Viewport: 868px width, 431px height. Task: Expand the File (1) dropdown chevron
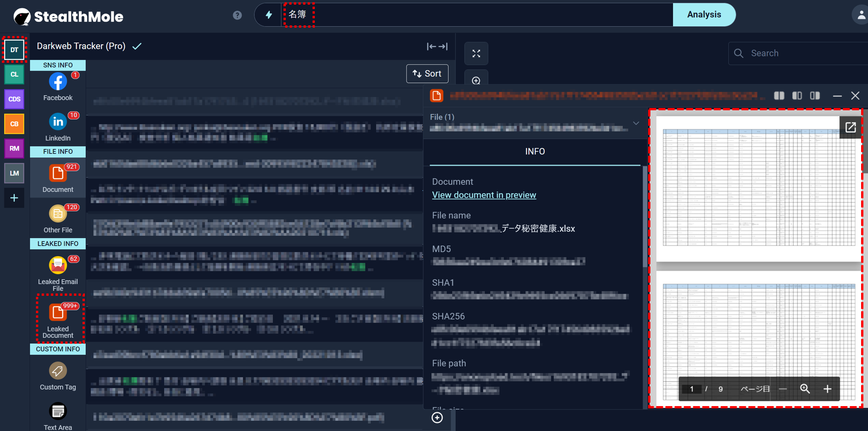tap(636, 123)
